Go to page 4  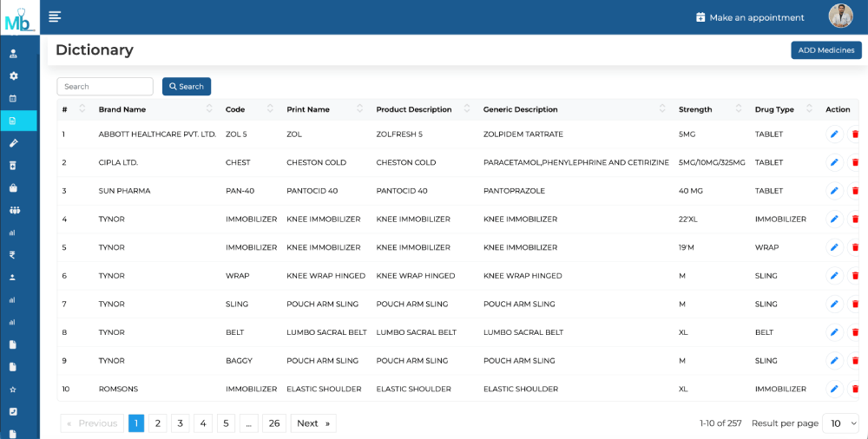[x=203, y=423]
